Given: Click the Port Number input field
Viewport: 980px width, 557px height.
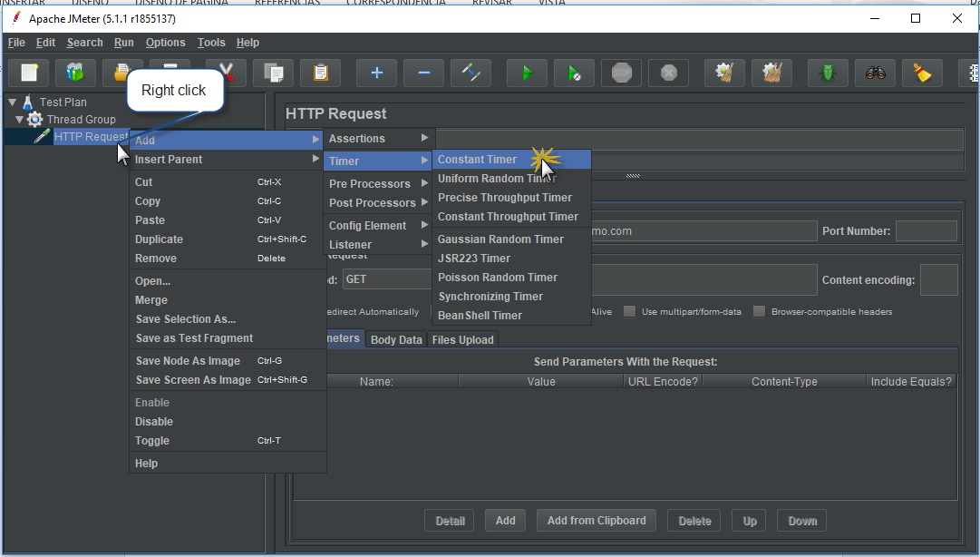Looking at the screenshot, I should click(927, 230).
